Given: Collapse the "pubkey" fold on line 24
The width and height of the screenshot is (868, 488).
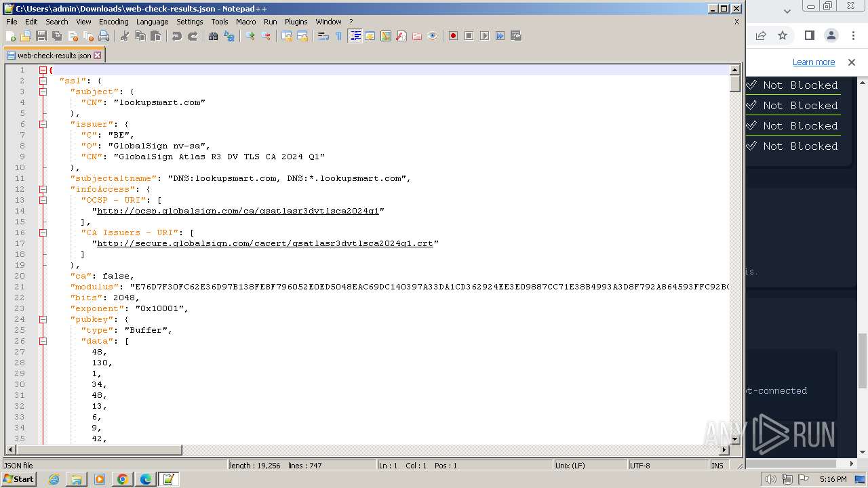Looking at the screenshot, I should point(43,319).
